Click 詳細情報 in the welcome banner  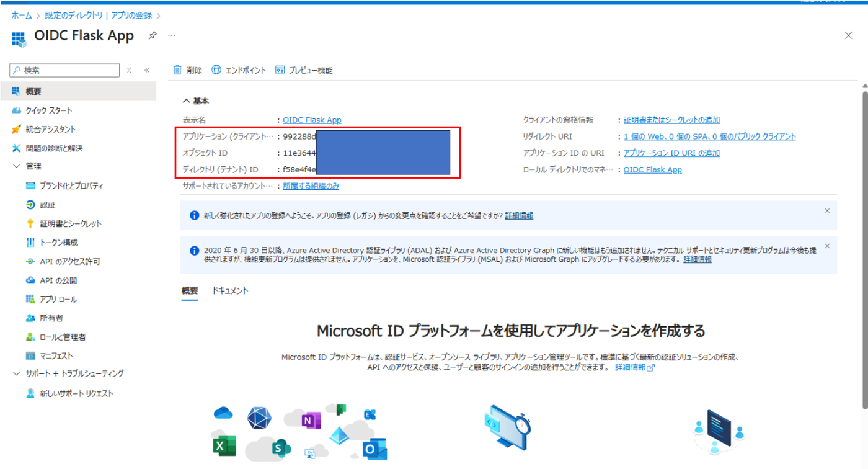pyautogui.click(x=519, y=216)
